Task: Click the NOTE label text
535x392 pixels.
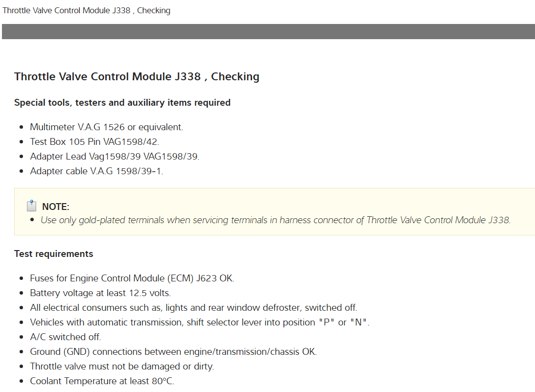Action: coord(56,207)
